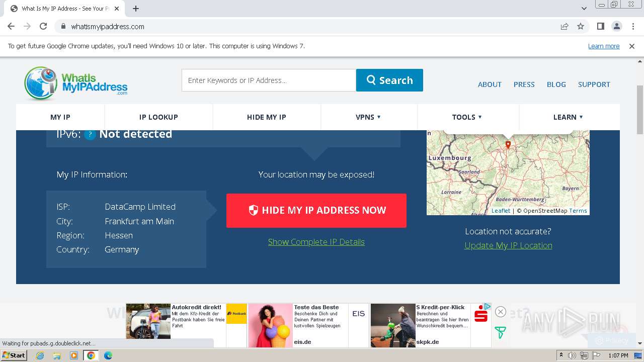Open the Learn more update link
This screenshot has width=644, height=362.
tap(604, 46)
